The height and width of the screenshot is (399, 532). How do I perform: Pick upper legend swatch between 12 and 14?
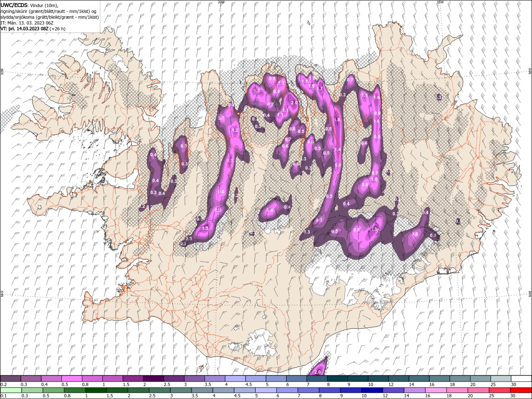click(x=399, y=379)
